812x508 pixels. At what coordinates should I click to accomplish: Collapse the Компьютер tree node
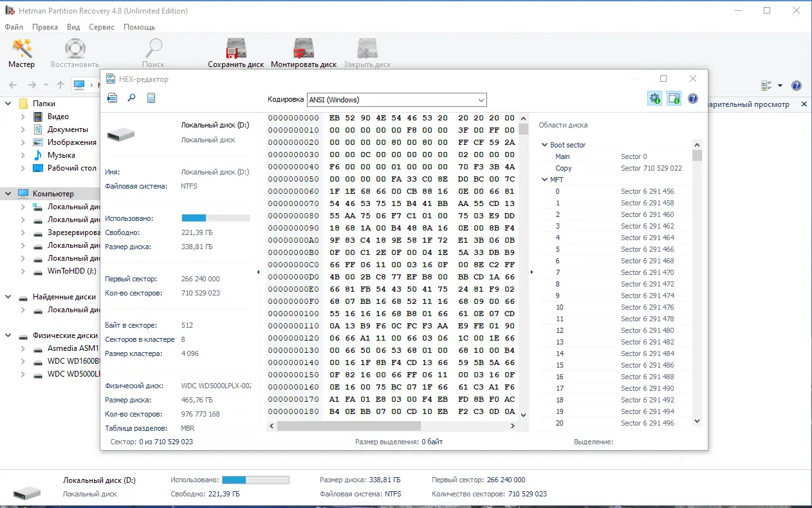(x=9, y=194)
